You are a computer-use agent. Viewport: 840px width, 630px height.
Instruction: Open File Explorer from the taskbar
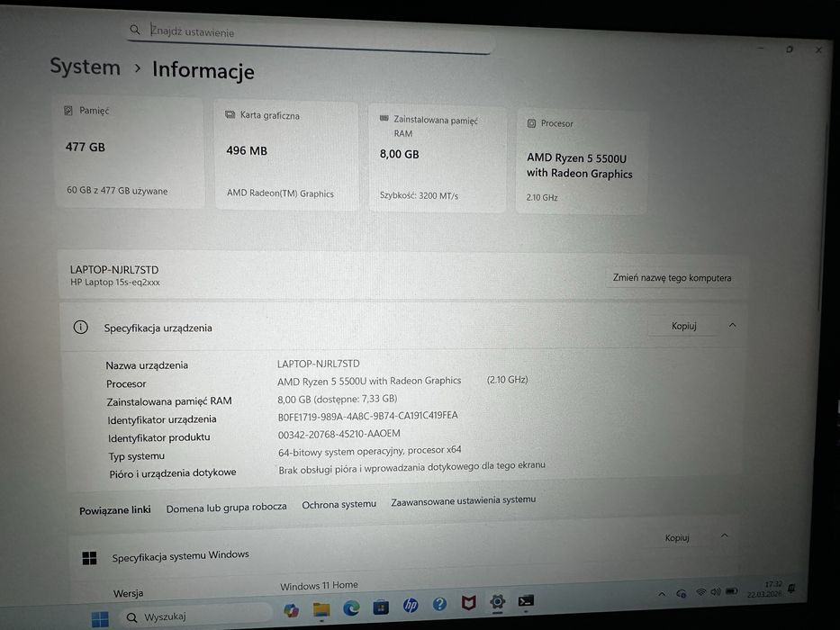click(321, 609)
